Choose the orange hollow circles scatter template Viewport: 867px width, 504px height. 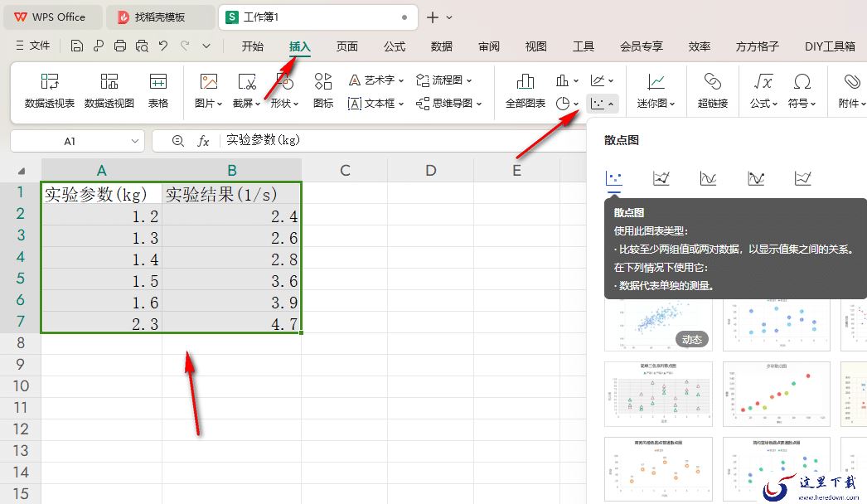coord(659,469)
